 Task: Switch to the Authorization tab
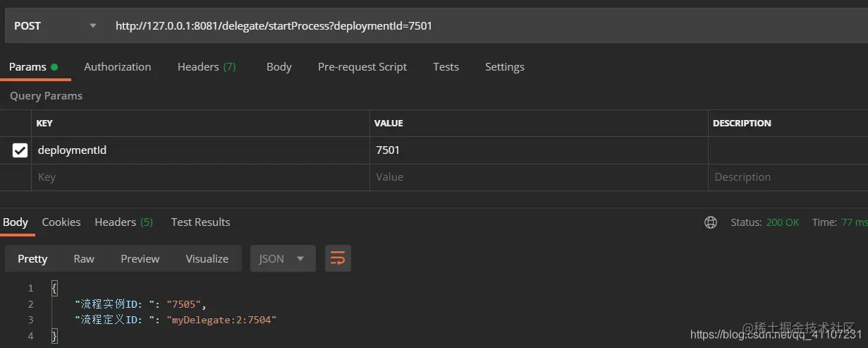(x=118, y=66)
